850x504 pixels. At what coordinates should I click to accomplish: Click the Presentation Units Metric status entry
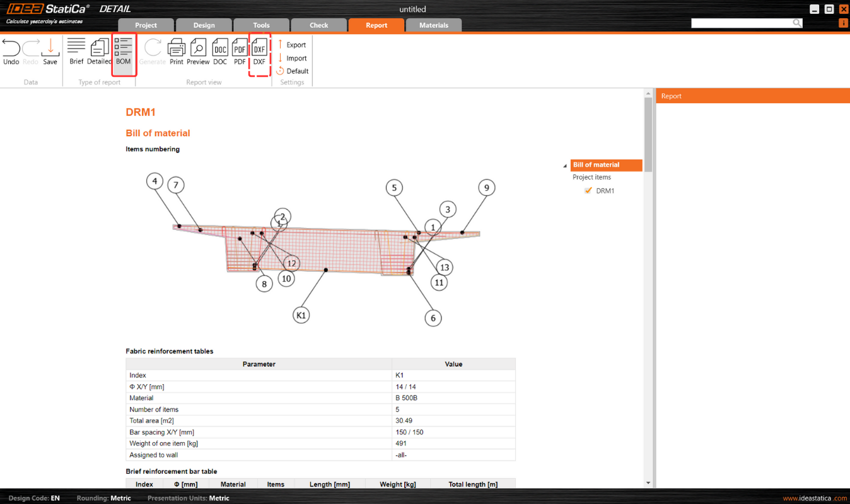[189, 498]
